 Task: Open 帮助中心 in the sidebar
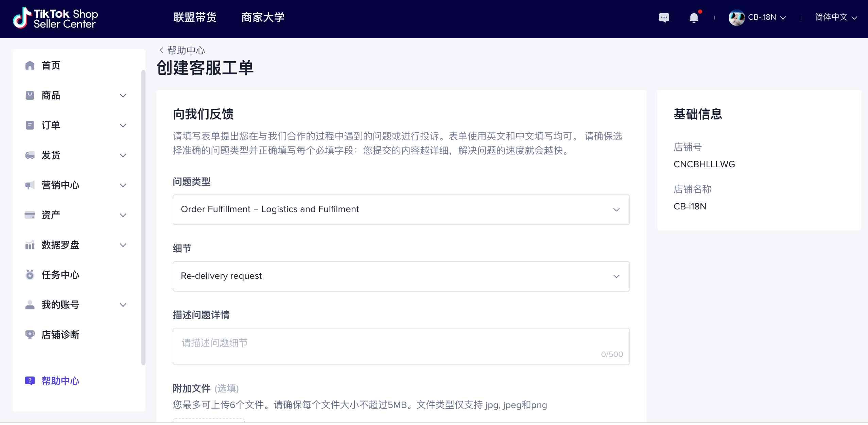click(x=60, y=381)
